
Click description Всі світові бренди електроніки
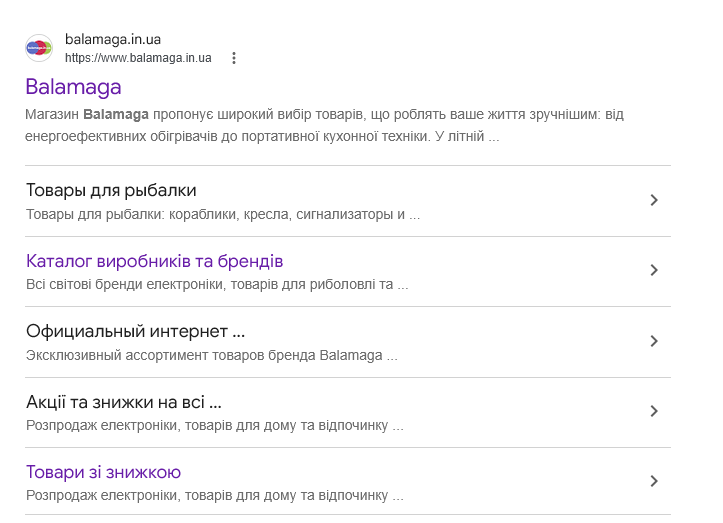pyautogui.click(x=217, y=285)
